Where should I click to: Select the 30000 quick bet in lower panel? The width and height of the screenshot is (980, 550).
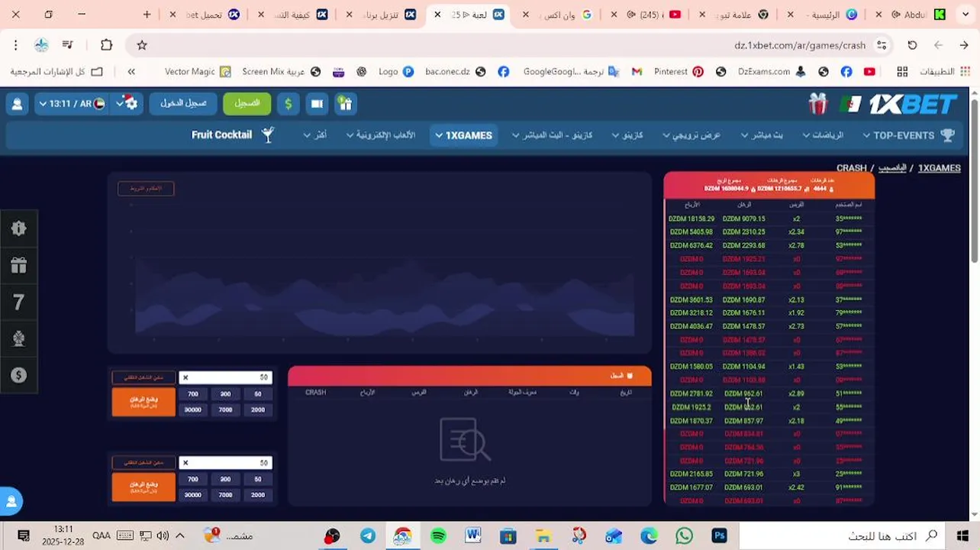point(193,494)
